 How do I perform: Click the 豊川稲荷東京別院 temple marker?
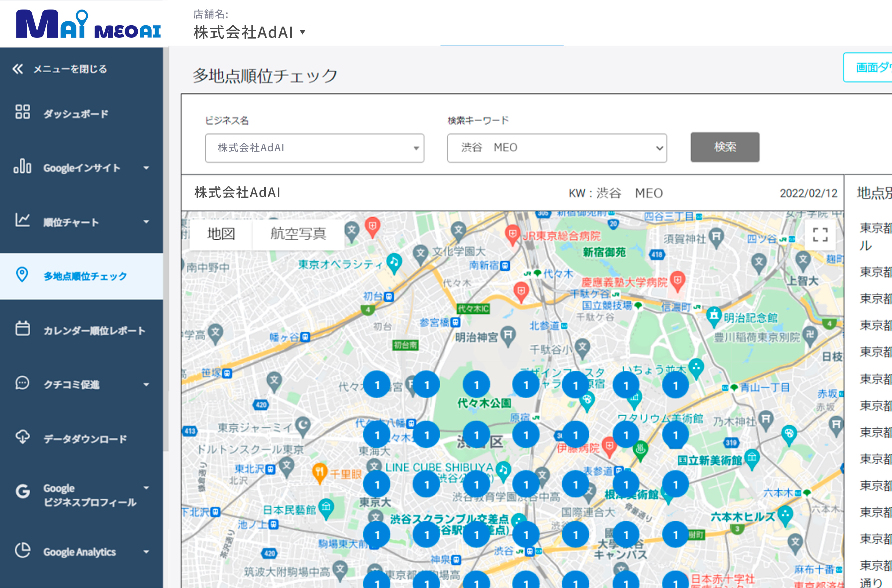pos(810,337)
